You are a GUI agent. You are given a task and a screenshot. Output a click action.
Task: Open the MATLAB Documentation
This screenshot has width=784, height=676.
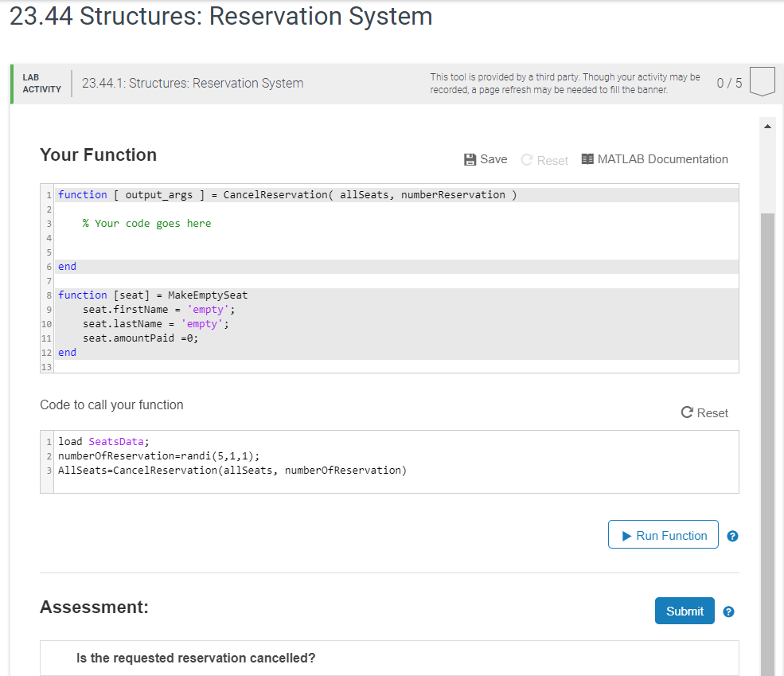pyautogui.click(x=654, y=158)
